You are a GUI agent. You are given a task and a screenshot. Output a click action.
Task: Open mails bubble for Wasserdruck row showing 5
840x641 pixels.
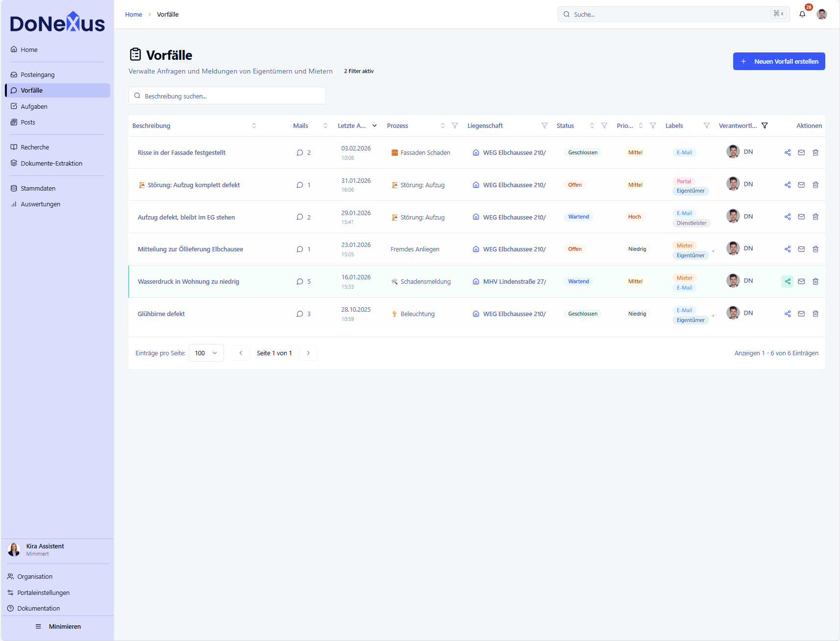point(303,281)
